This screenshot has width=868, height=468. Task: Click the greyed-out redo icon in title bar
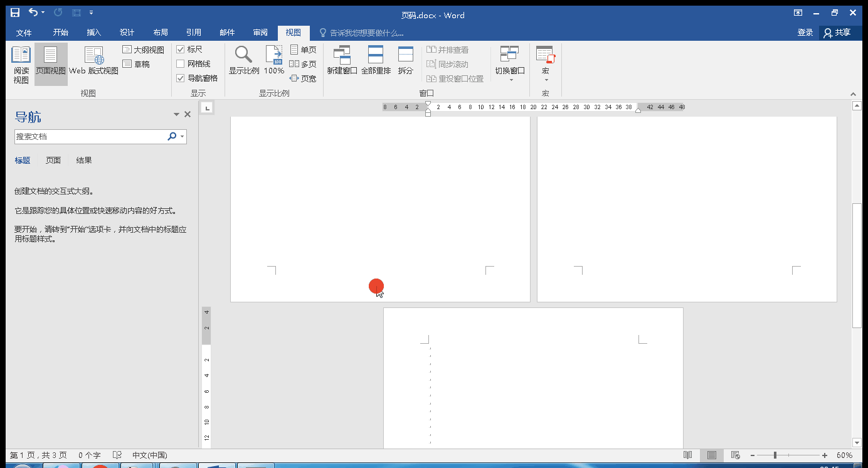tap(58, 13)
